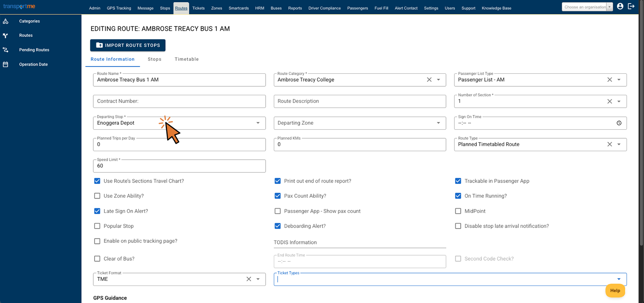This screenshot has height=303, width=644.
Task: Enable the Use Zone Ability checkbox
Action: (x=97, y=196)
